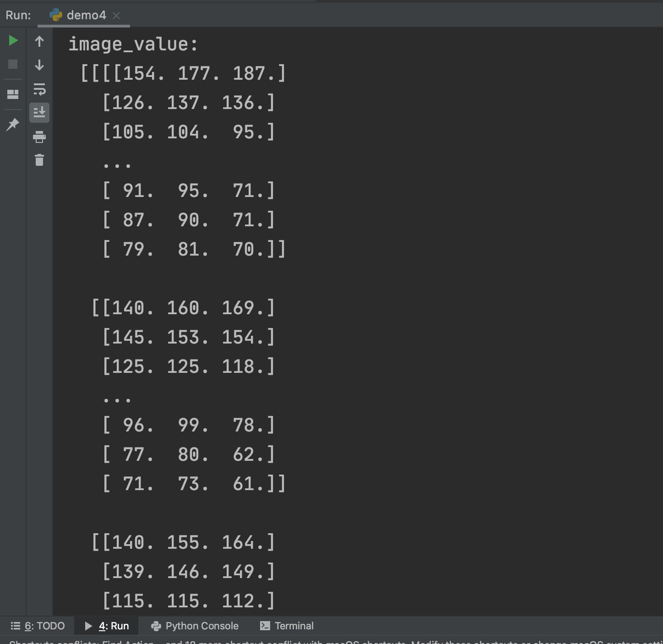The width and height of the screenshot is (663, 644).
Task: Close the demo4 run tab
Action: click(116, 16)
